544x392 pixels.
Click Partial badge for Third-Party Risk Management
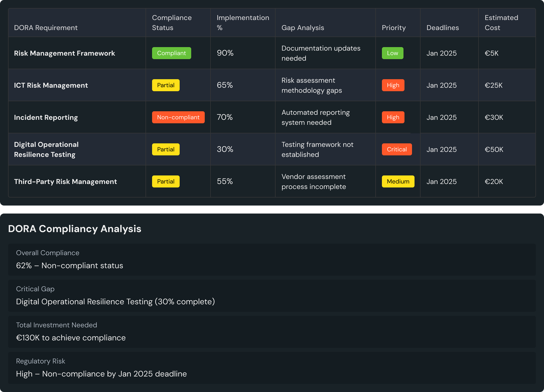click(x=165, y=182)
